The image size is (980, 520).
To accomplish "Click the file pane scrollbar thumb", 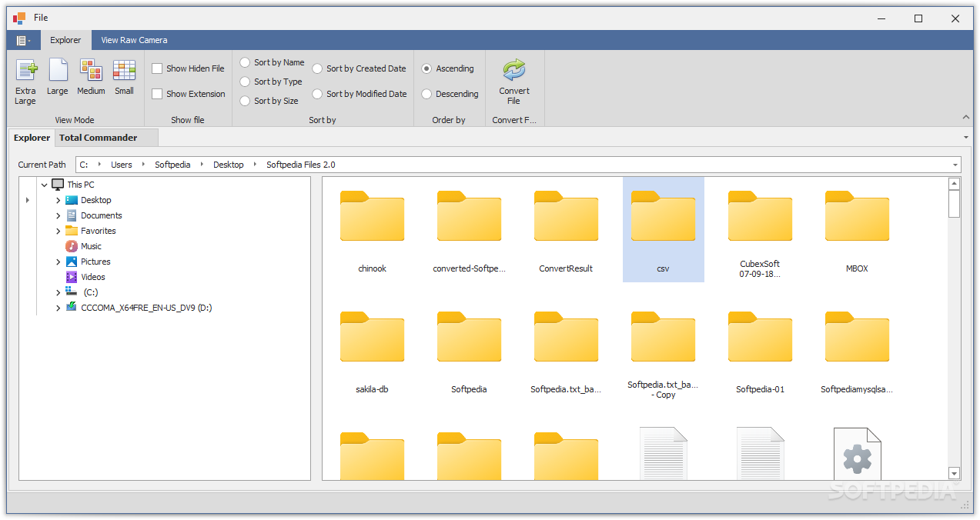I will [x=955, y=203].
